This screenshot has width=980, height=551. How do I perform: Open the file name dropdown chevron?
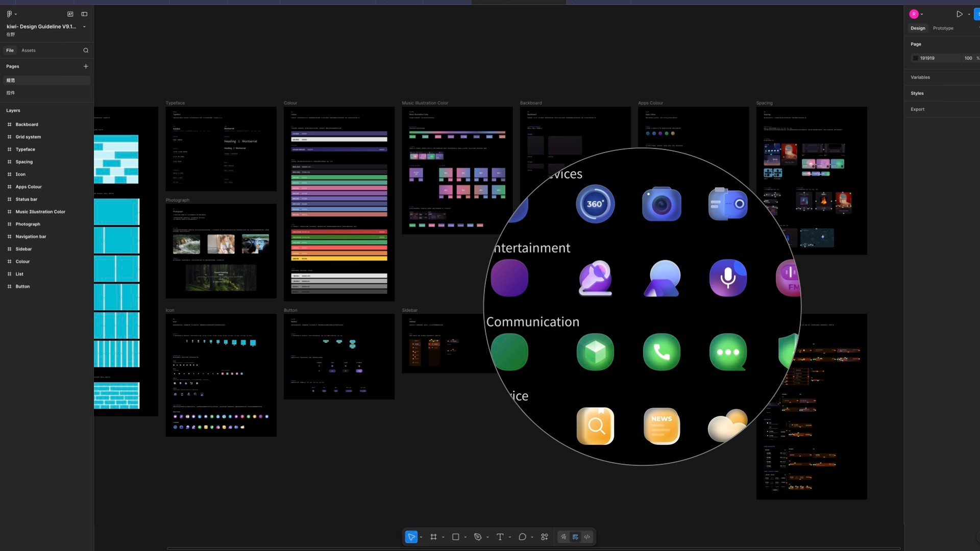pos(84,27)
